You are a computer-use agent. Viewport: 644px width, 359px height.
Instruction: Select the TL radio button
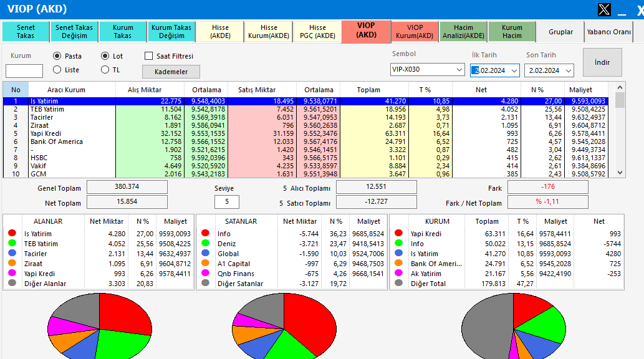(x=105, y=70)
